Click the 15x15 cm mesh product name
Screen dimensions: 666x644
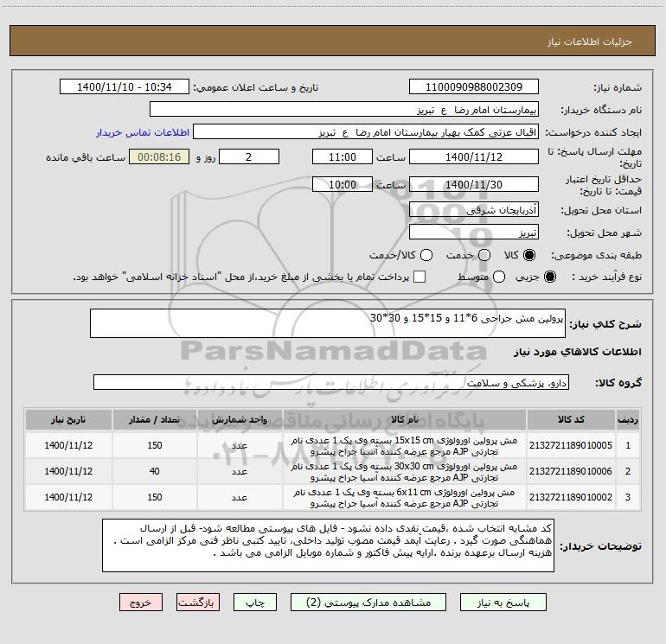405,446
